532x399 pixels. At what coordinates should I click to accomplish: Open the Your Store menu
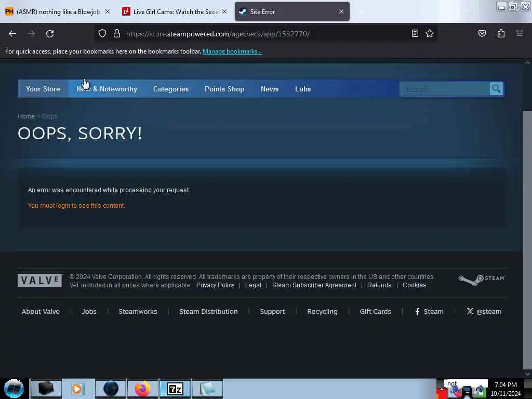click(43, 89)
